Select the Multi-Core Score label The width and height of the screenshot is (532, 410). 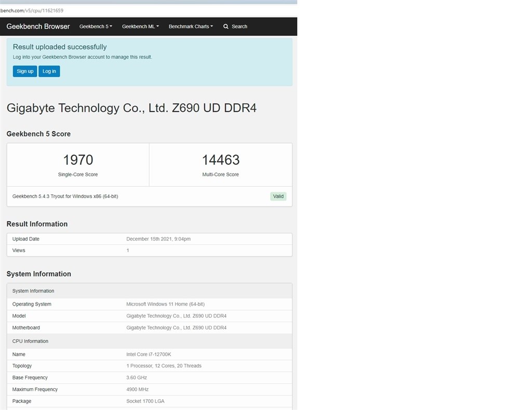[x=220, y=175]
